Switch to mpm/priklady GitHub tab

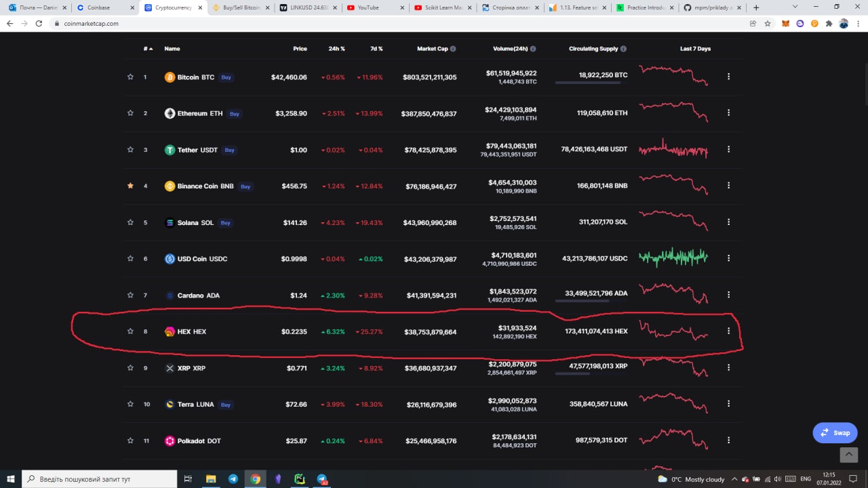(x=713, y=7)
